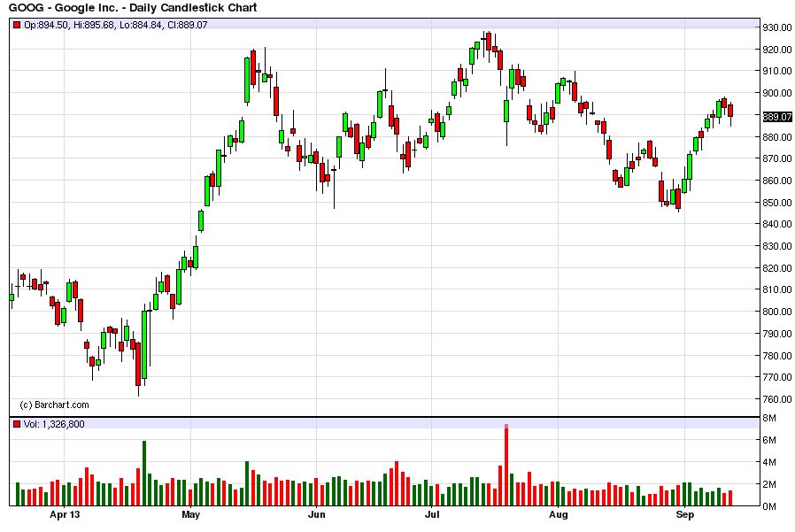Click the 800.00 price axis label
The width and height of the screenshot is (795, 532).
(x=777, y=312)
